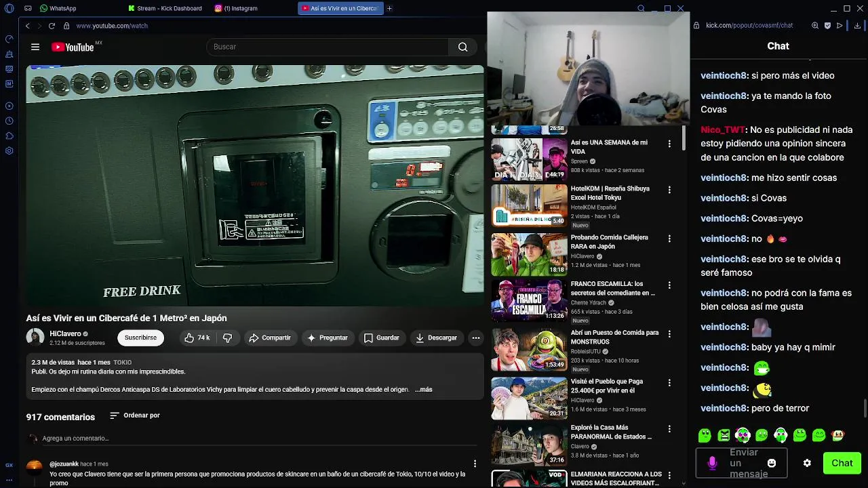The width and height of the screenshot is (868, 488).
Task: Zoom icon in Kick popout address bar
Action: pyautogui.click(x=815, y=26)
